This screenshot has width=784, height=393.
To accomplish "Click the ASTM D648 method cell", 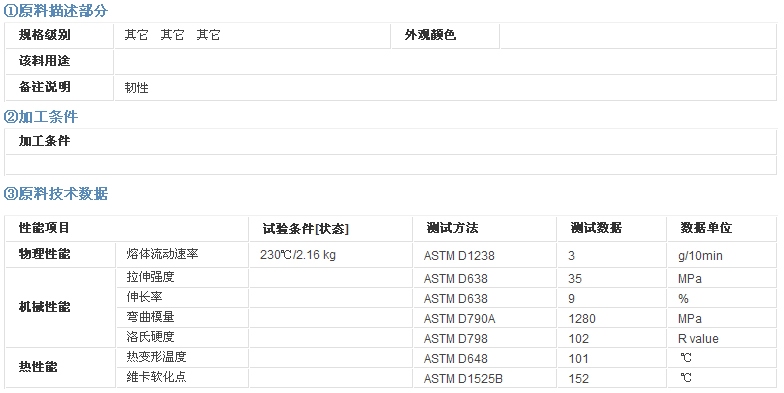I will (x=484, y=358).
